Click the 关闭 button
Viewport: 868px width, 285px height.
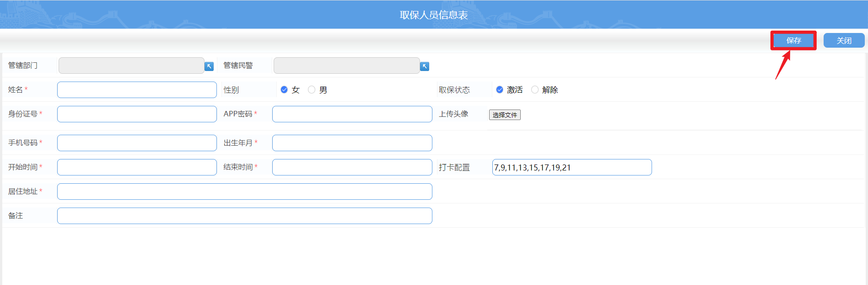[844, 40]
